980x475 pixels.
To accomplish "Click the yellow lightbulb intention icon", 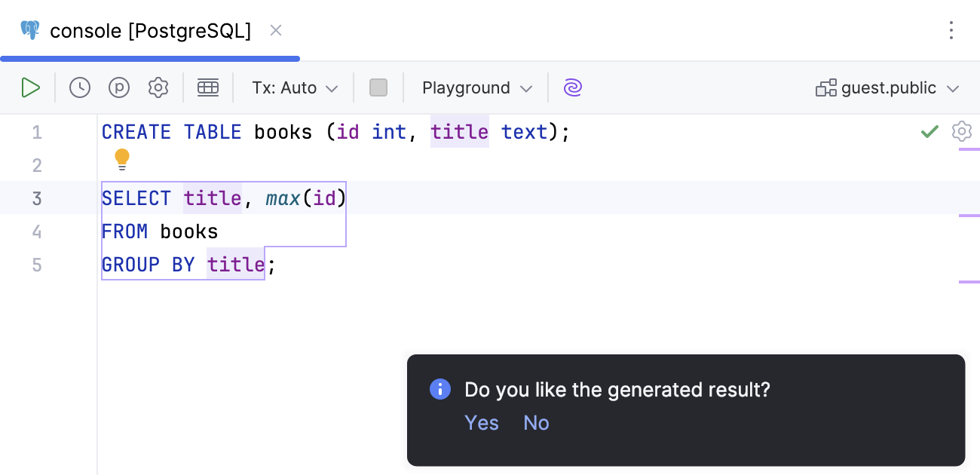I will tap(122, 159).
